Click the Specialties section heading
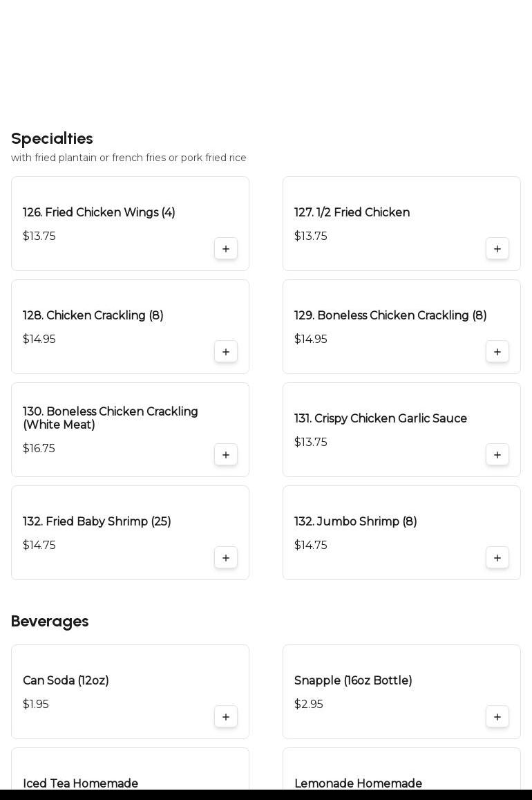This screenshot has height=800, width=532. coord(52,139)
